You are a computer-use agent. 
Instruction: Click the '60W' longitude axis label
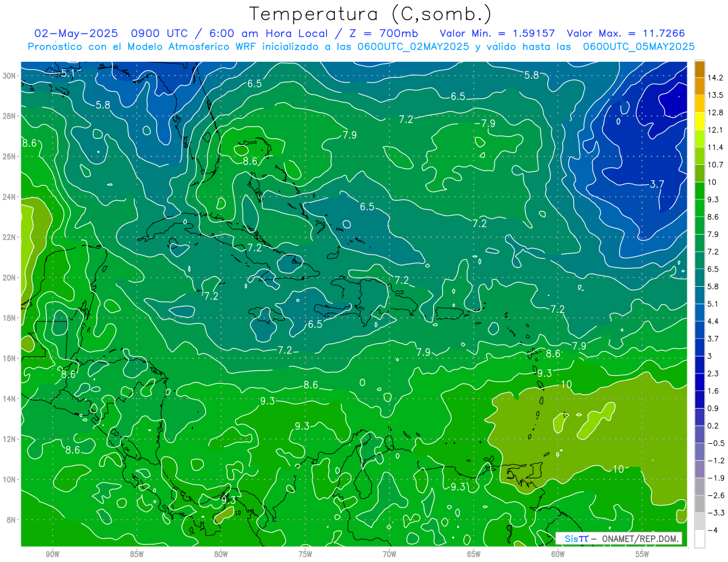(558, 554)
